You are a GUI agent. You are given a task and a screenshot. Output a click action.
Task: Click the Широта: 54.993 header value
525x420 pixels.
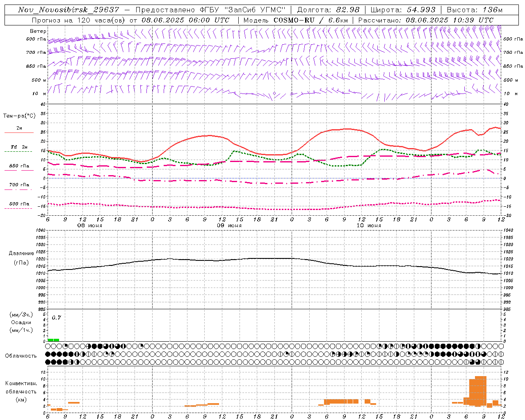pyautogui.click(x=403, y=10)
